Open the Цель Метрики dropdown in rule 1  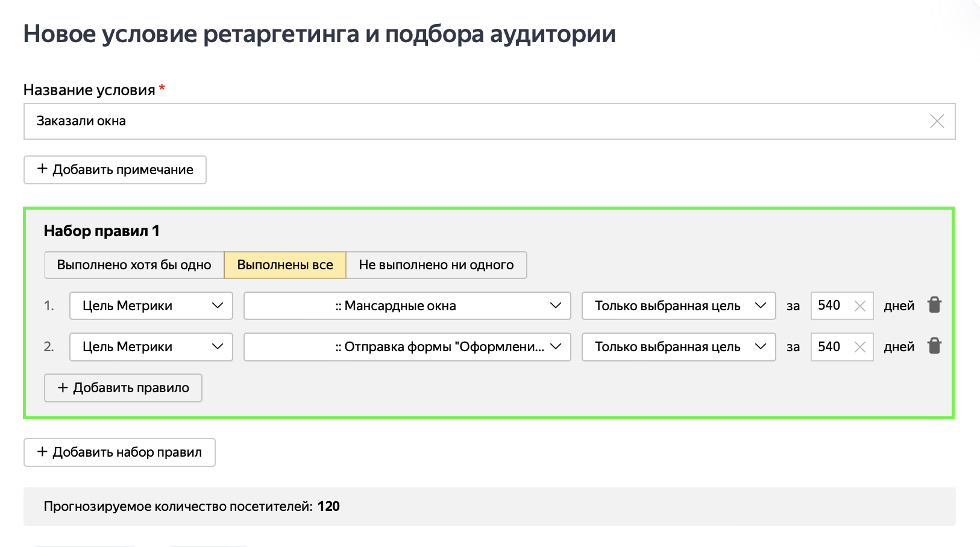pyautogui.click(x=150, y=305)
